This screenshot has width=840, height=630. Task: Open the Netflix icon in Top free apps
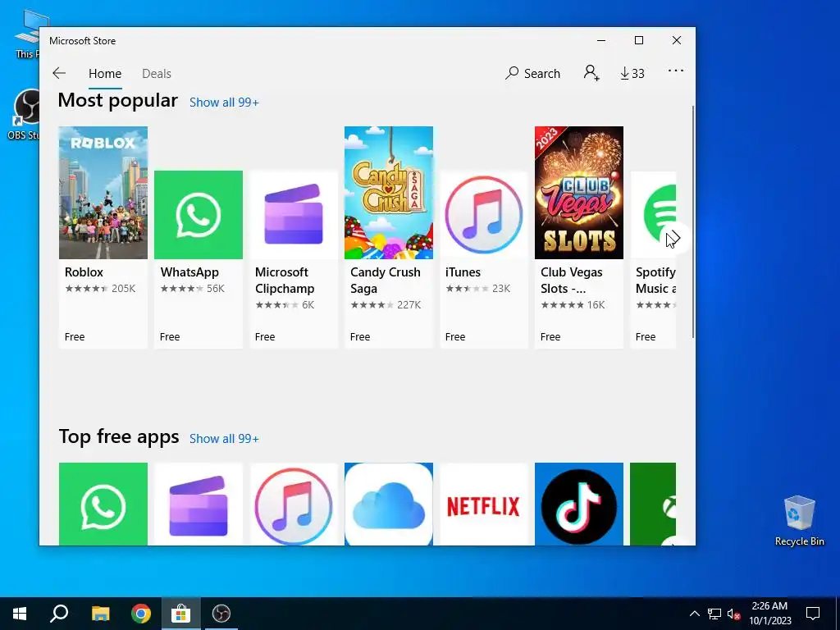point(484,504)
